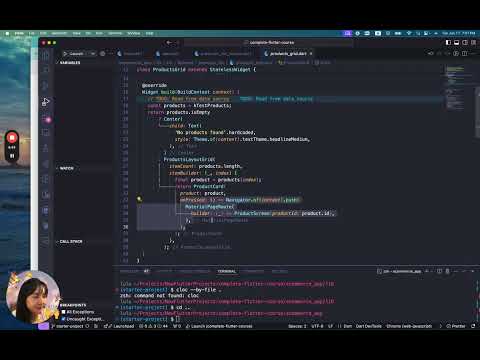This screenshot has height=360, width=480.
Task: Click the code minimap on the right
Action: coord(455,88)
